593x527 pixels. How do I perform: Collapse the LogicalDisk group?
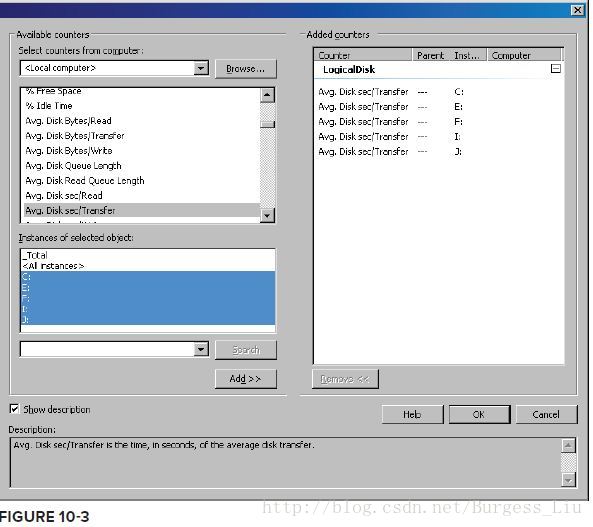[556, 68]
